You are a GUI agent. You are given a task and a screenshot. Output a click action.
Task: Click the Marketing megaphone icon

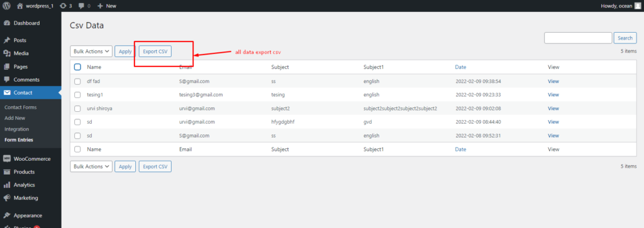point(7,198)
